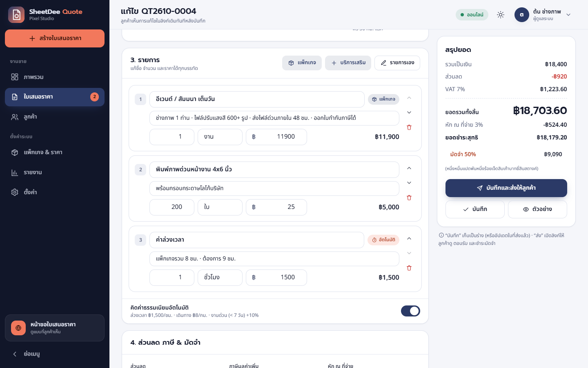
Task: Click the info icon beside the บันทึก hint
Action: [x=441, y=235]
